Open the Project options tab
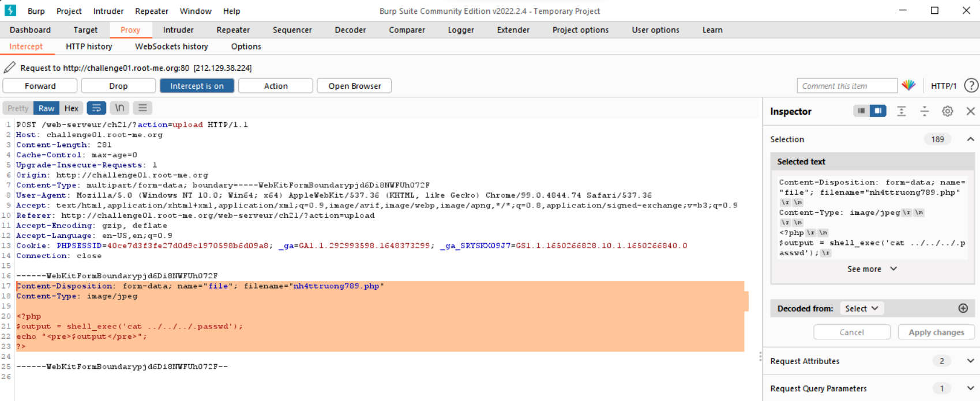Viewport: 980px width, 401px height. pos(580,30)
